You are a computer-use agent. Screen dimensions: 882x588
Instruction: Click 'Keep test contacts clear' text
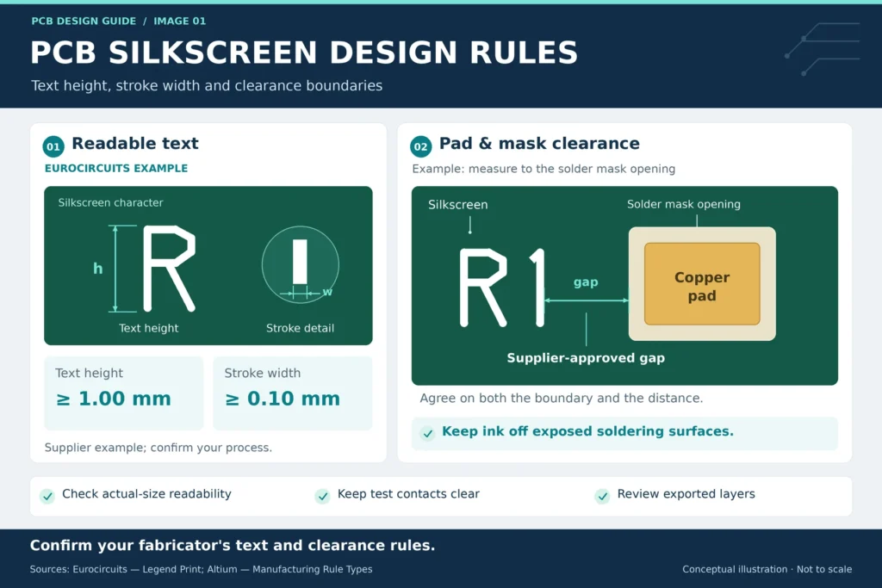coord(408,493)
